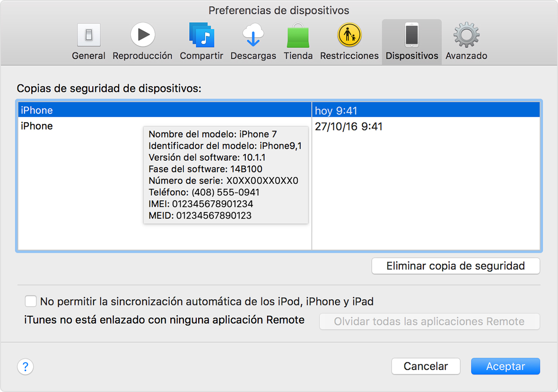Screen dimensions: 558x392
Task: Select the Dispositivos iPhone icon
Action: click(x=412, y=35)
